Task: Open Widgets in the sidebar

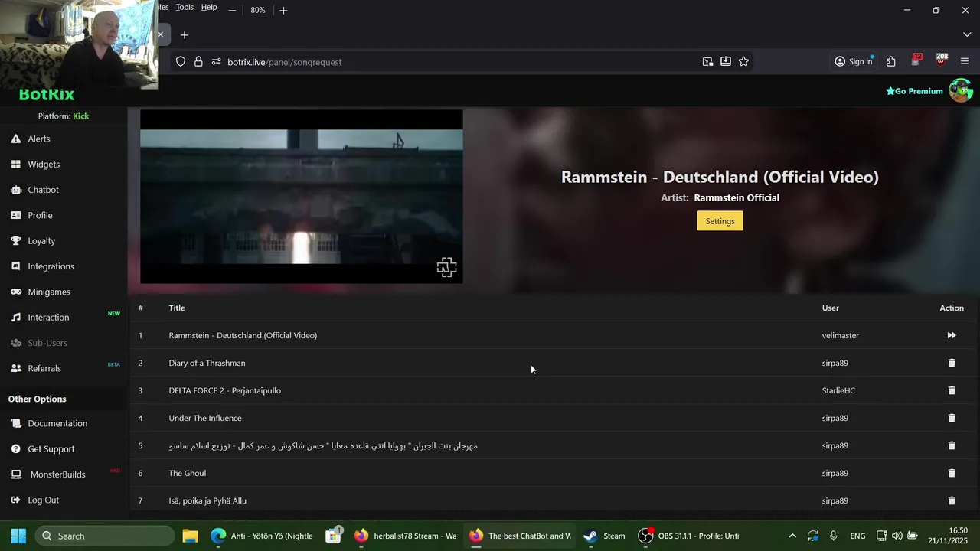Action: 44,164
